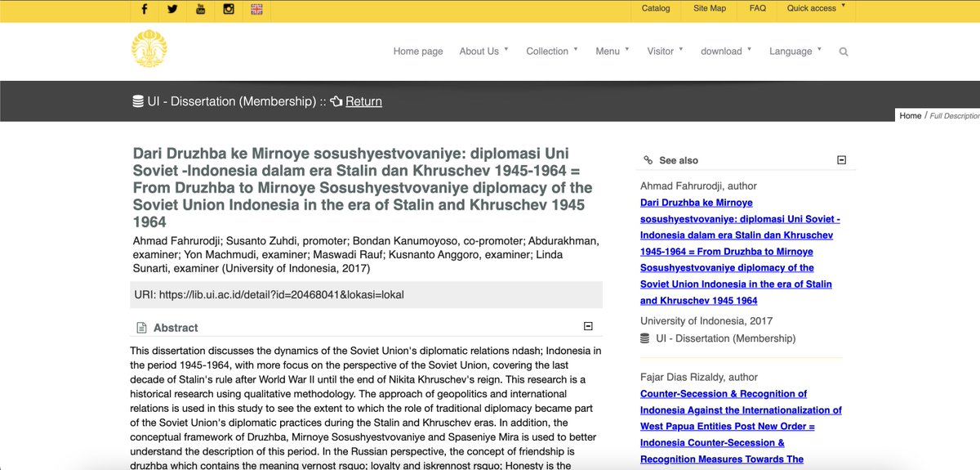The image size is (980, 470).
Task: Click the link icon next to See also
Action: (648, 160)
